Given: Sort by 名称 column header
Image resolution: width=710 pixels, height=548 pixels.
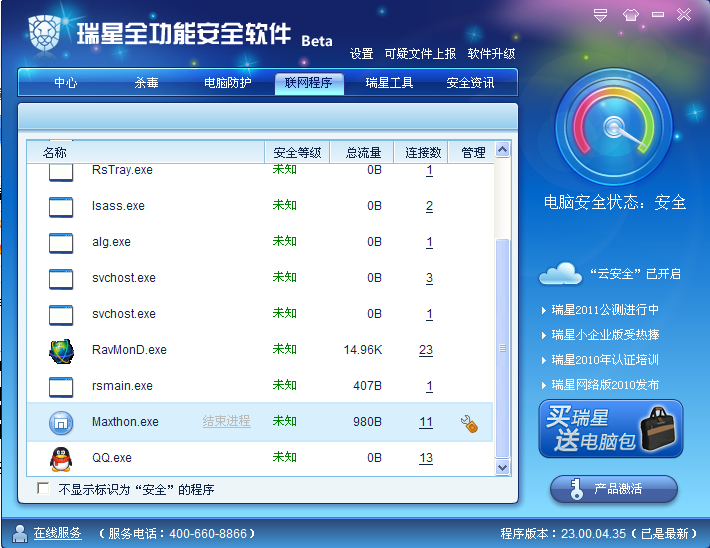Looking at the screenshot, I should (145, 152).
